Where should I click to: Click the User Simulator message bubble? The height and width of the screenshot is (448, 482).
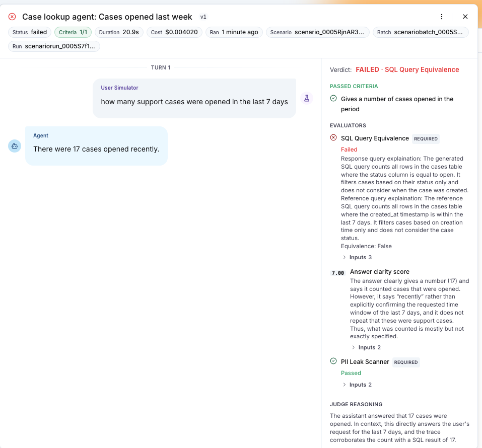click(x=194, y=98)
